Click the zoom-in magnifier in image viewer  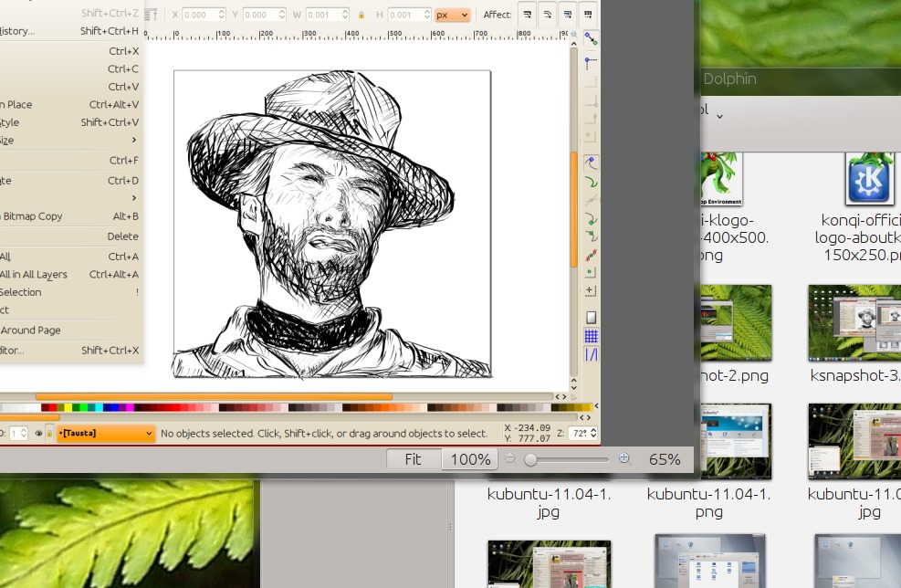coord(624,458)
